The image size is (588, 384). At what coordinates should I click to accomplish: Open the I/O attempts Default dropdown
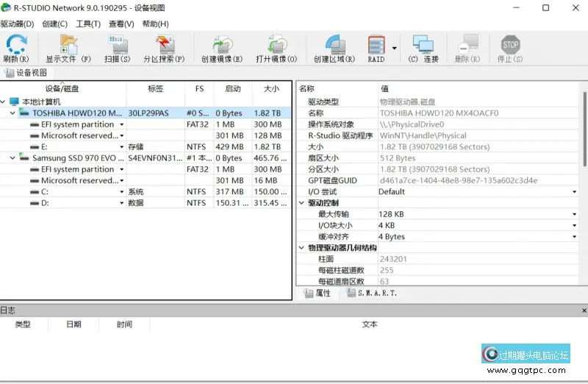(x=574, y=192)
